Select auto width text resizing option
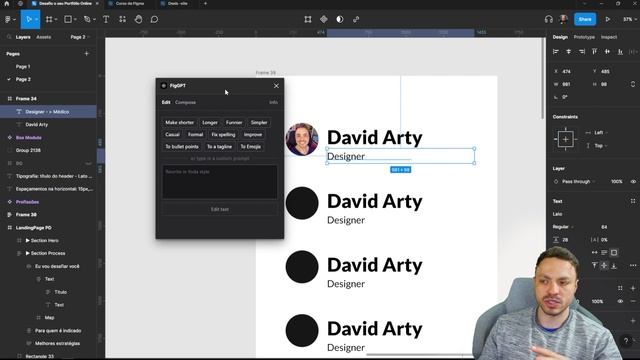The image size is (640, 360). (594, 253)
